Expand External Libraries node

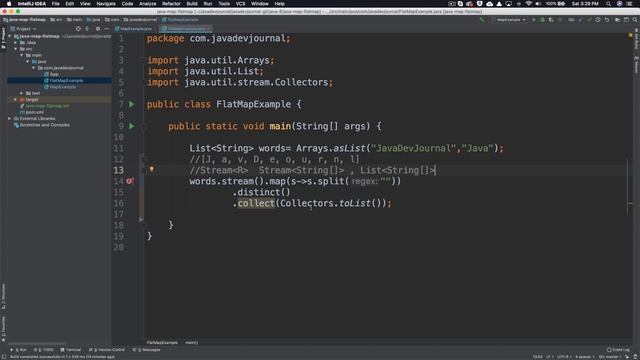pyautogui.click(x=10, y=118)
